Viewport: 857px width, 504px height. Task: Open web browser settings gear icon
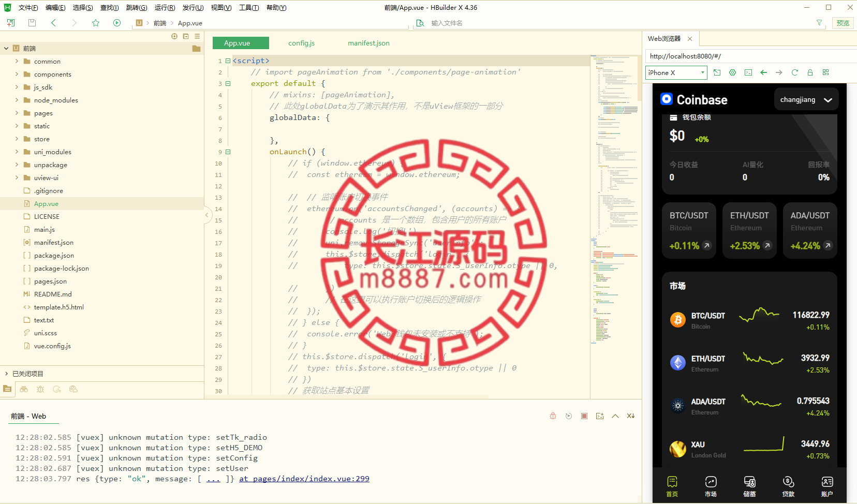click(732, 72)
